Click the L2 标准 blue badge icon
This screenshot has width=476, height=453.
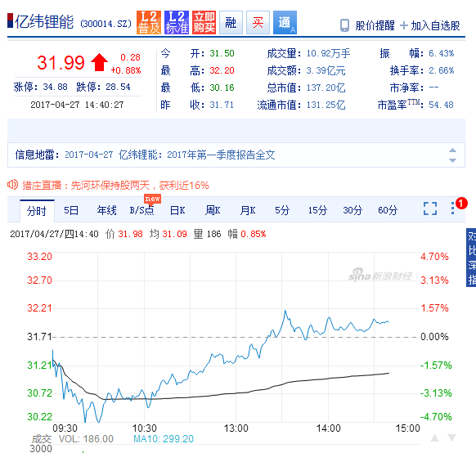coord(177,22)
